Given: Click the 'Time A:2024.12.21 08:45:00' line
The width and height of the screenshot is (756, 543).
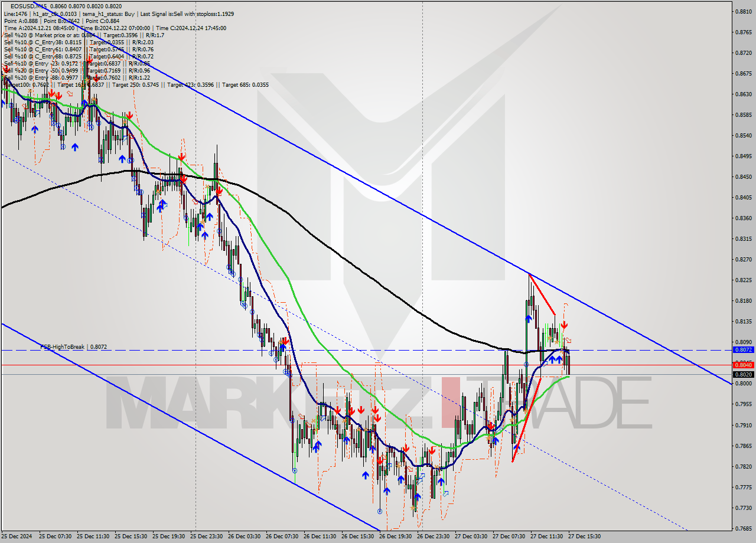Looking at the screenshot, I should [115, 28].
